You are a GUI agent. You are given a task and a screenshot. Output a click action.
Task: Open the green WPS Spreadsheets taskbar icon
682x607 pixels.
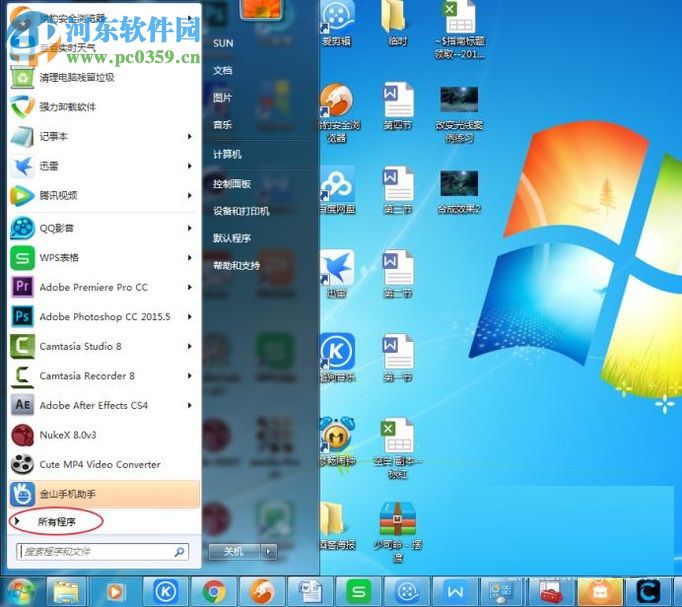pyautogui.click(x=359, y=592)
